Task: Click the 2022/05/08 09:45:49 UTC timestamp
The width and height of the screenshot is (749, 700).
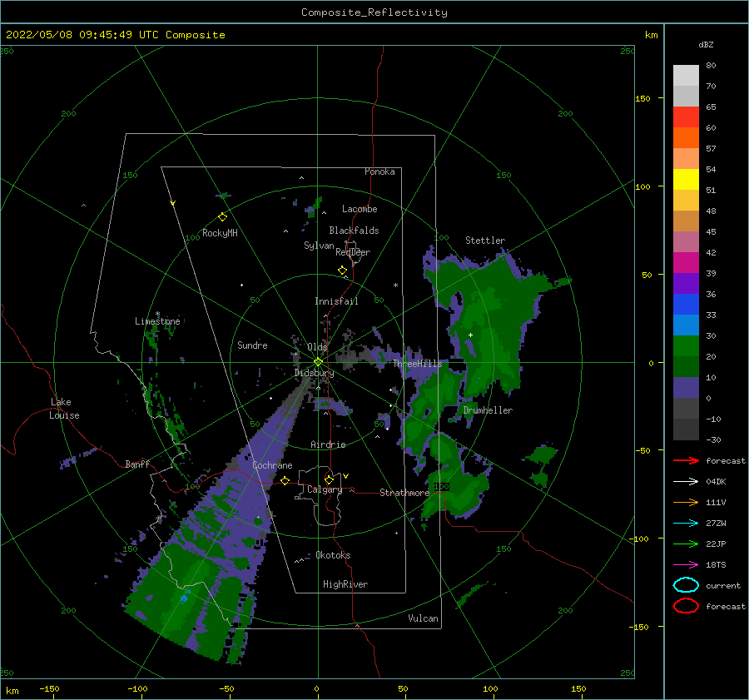Action: [115, 35]
